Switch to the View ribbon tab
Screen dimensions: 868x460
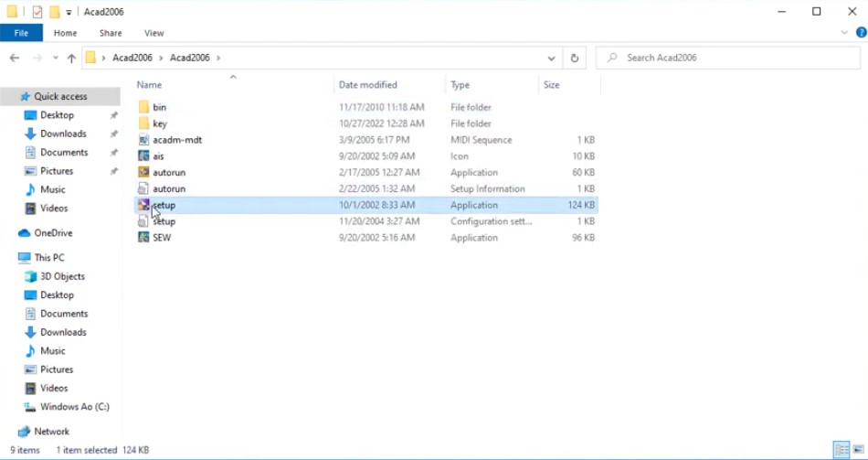click(153, 33)
